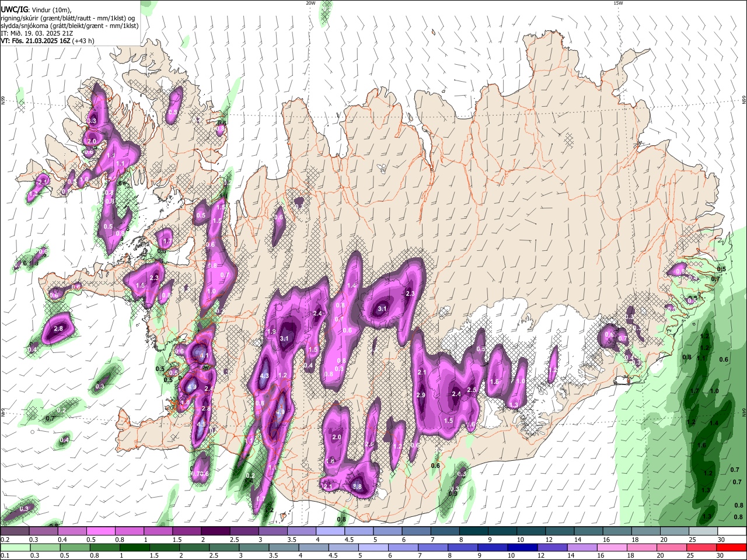Click the lightest green 0.1 swatch, lower legend

click(15, 547)
